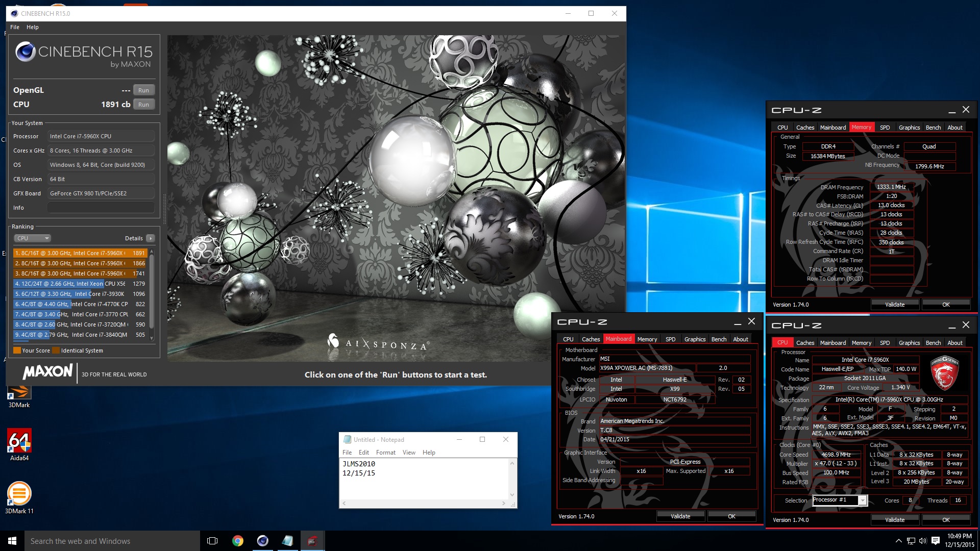980x551 pixels.
Task: Select ranking entry scoring 1866
Action: click(80, 263)
